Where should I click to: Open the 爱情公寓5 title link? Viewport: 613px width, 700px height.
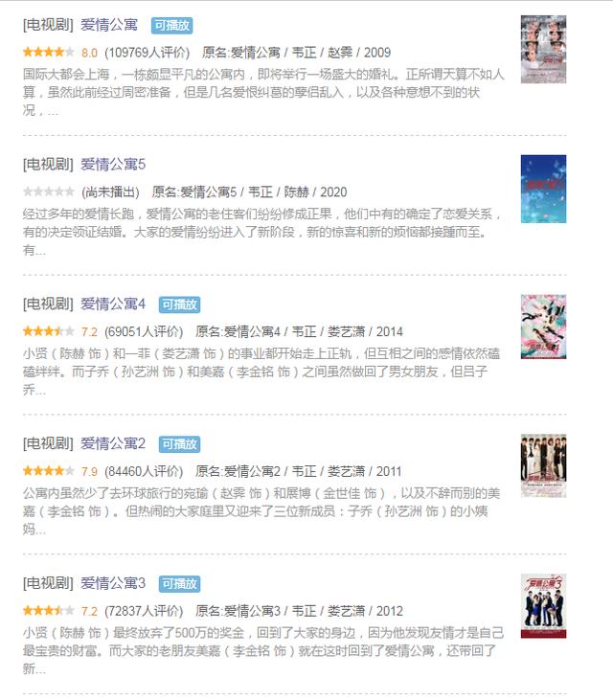[x=113, y=165]
